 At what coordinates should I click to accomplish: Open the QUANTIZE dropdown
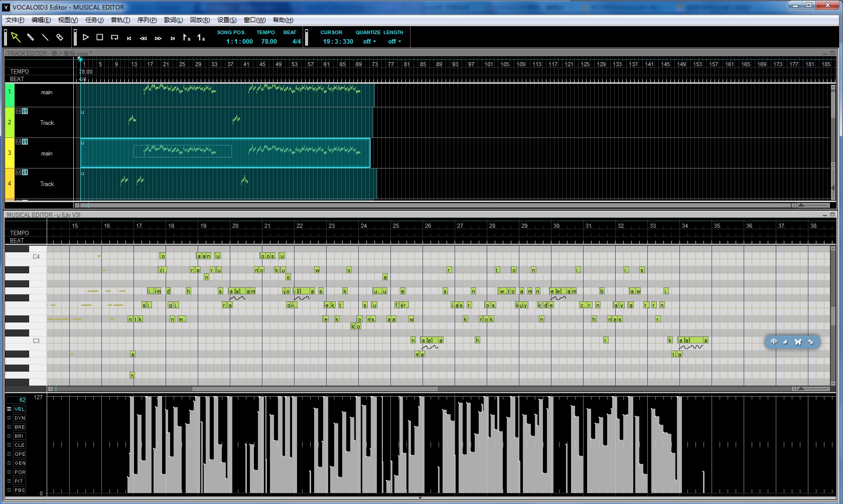[369, 42]
